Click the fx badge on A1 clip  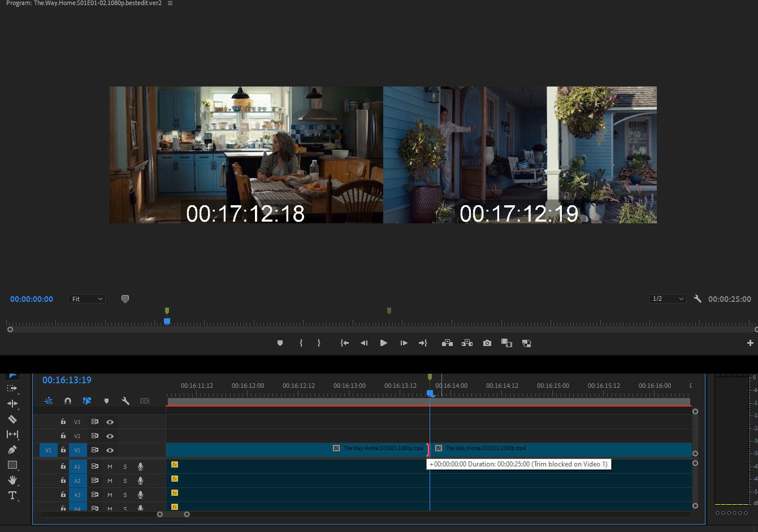(x=175, y=465)
